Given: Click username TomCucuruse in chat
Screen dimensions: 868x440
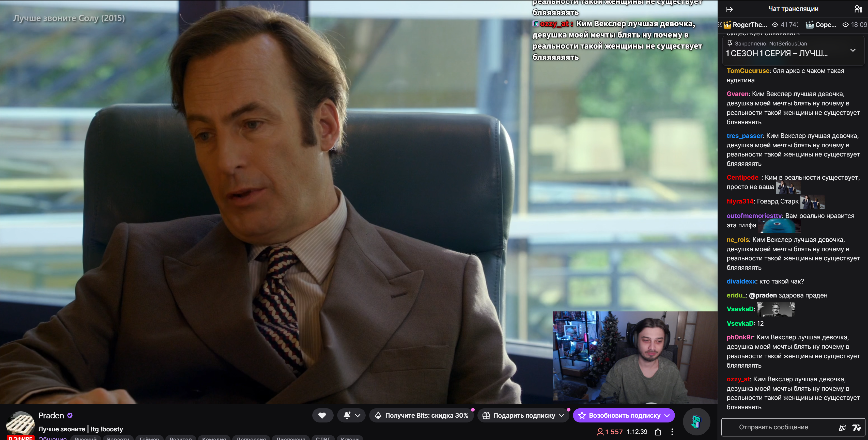Looking at the screenshot, I should (x=748, y=71).
